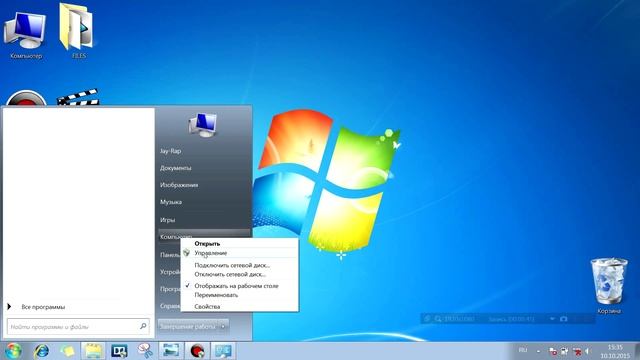This screenshot has height=360, width=640.
Task: Select the FILES folder desktop icon
Action: [78, 31]
